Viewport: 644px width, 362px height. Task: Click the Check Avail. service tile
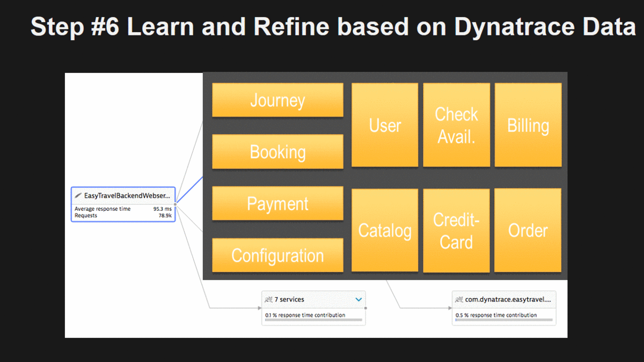[456, 125]
